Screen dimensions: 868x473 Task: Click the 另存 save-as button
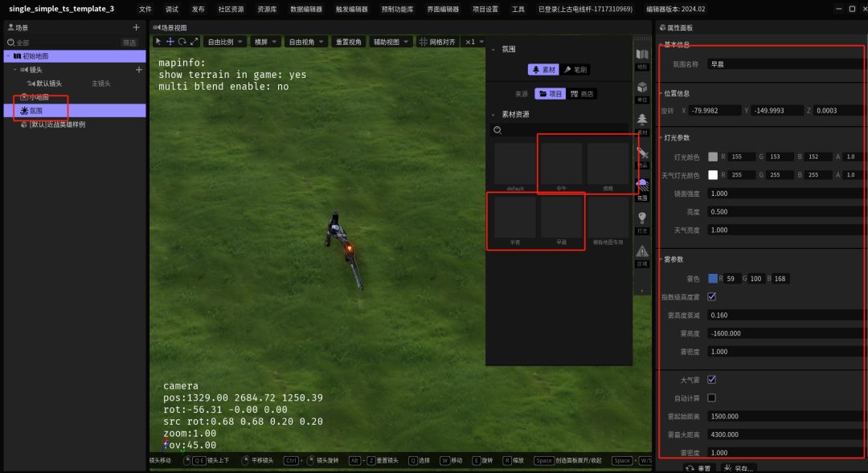[739, 468]
